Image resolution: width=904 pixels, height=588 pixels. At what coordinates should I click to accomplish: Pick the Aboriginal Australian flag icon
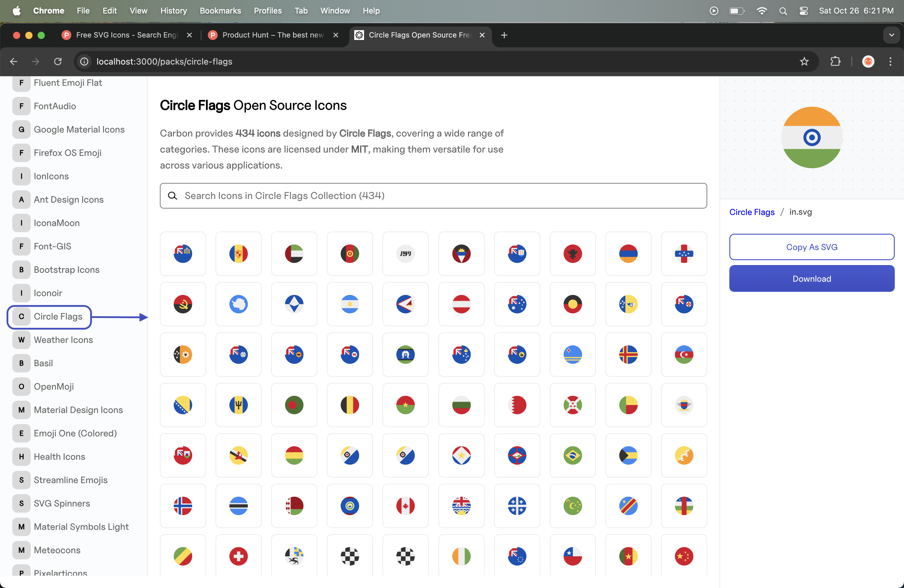(573, 304)
